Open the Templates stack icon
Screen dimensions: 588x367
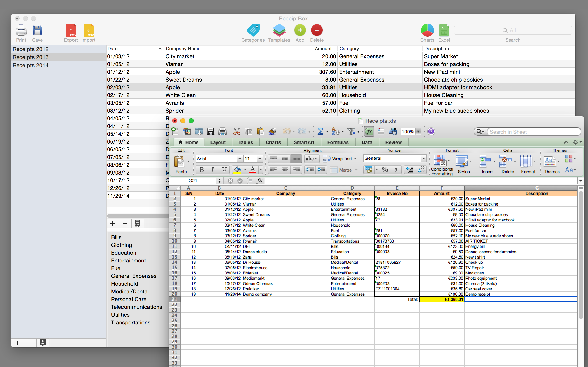click(279, 30)
